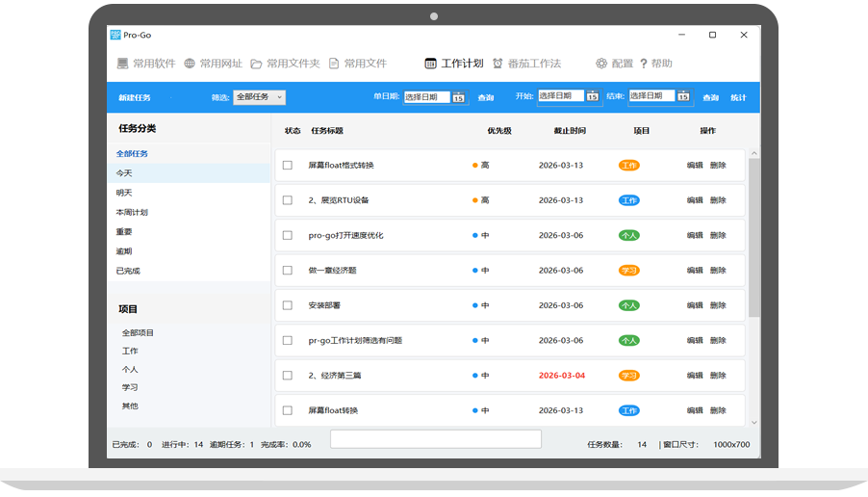Click 工作 tag on 屏幕float转换 row

point(628,410)
